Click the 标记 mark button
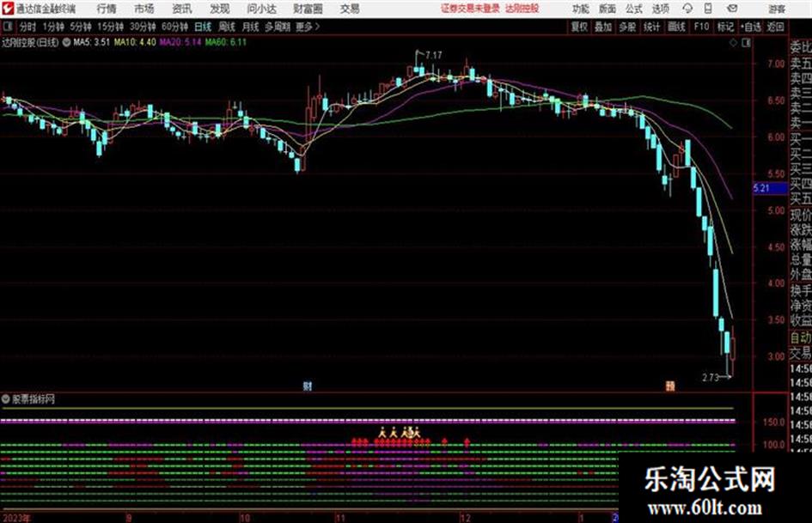 725,27
